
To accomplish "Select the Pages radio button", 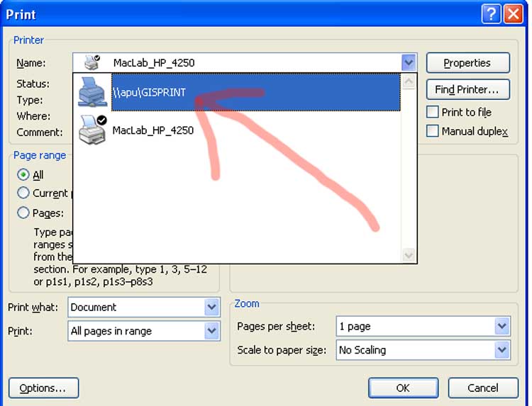I will [x=23, y=213].
